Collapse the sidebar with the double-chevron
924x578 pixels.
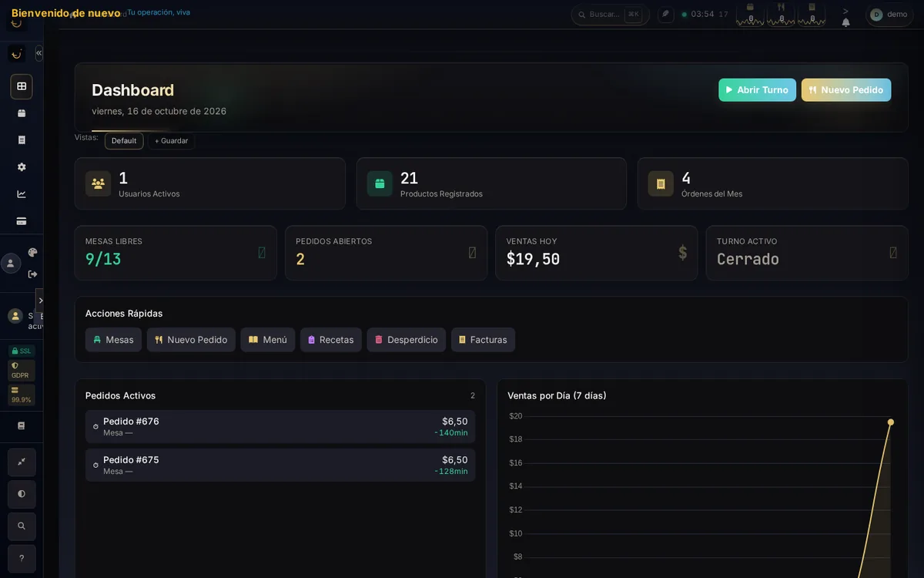click(x=38, y=53)
